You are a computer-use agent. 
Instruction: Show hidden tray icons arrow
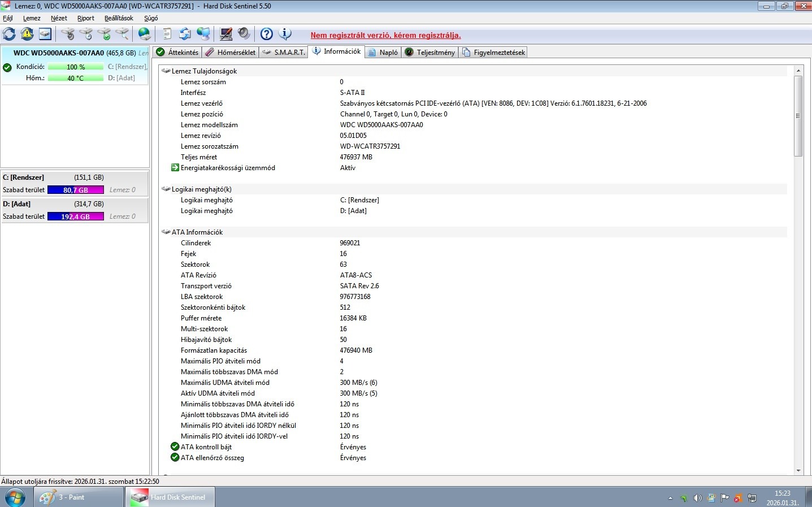(x=670, y=498)
